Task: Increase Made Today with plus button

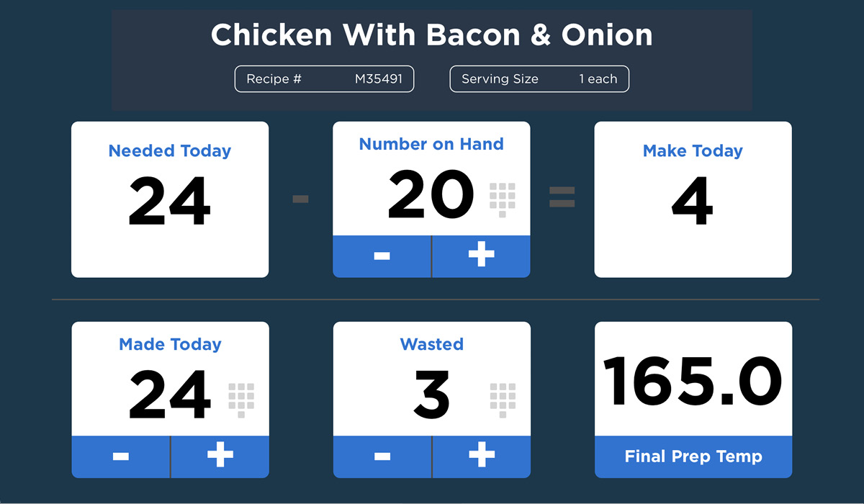Action: [220, 456]
